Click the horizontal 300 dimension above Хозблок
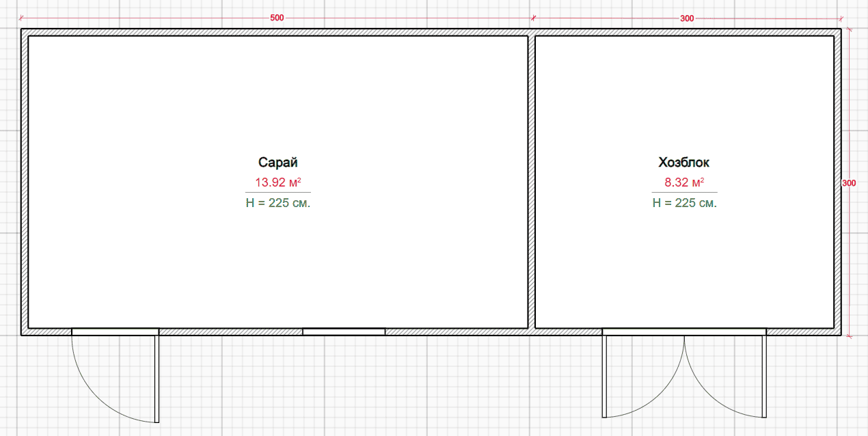The width and height of the screenshot is (868, 436). coord(687,18)
